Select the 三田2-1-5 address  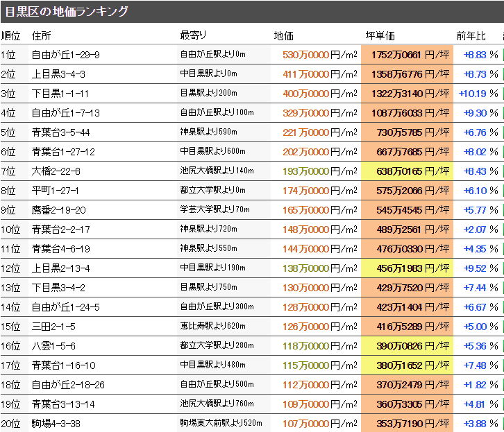(53, 327)
